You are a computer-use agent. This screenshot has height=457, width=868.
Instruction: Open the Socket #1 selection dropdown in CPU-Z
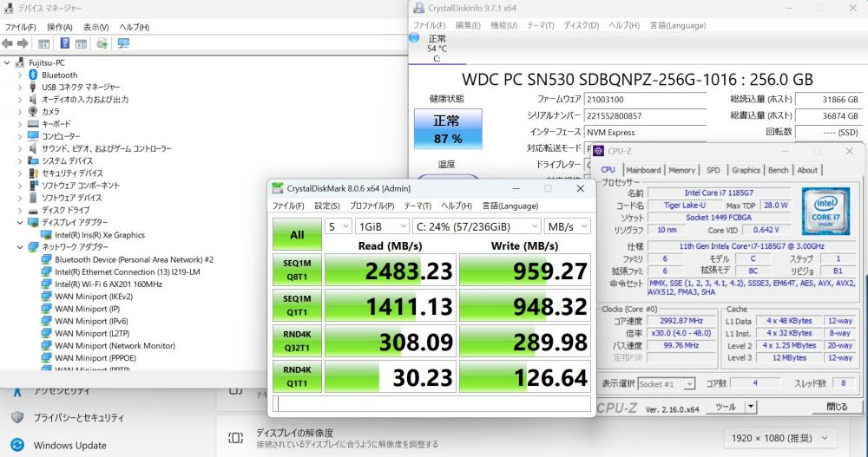(666, 383)
